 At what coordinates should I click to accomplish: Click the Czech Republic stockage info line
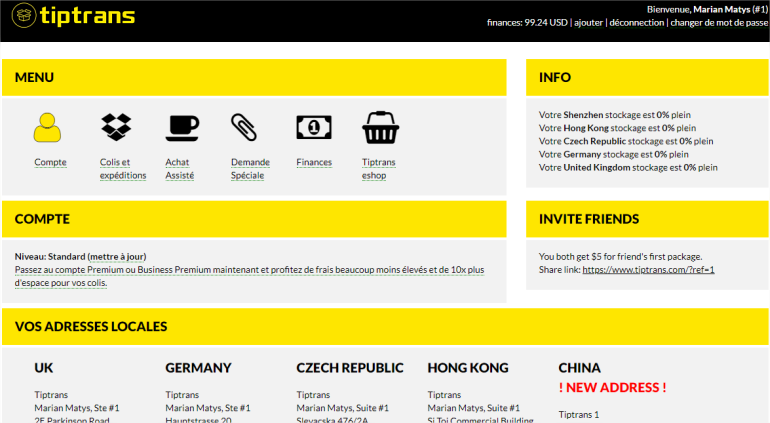click(626, 141)
